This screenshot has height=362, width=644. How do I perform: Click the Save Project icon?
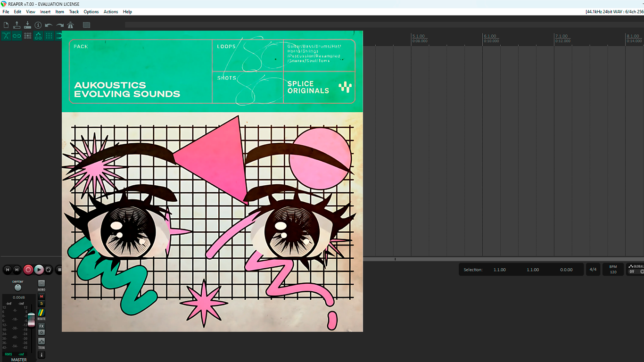[x=27, y=25]
